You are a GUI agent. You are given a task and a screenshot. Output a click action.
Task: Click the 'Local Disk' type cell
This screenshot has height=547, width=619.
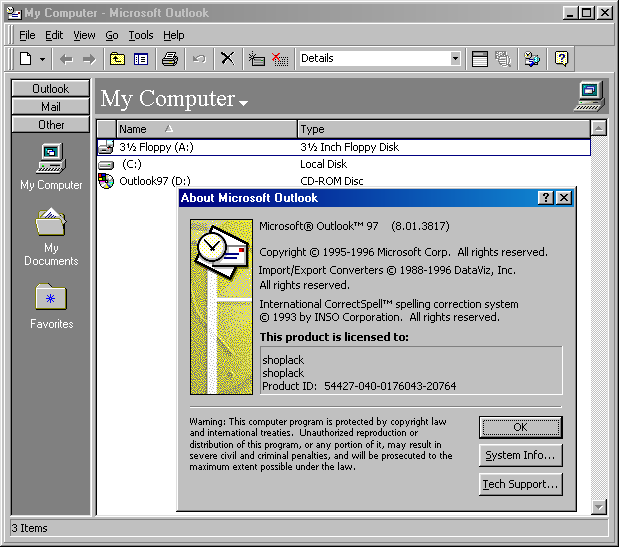(x=323, y=164)
